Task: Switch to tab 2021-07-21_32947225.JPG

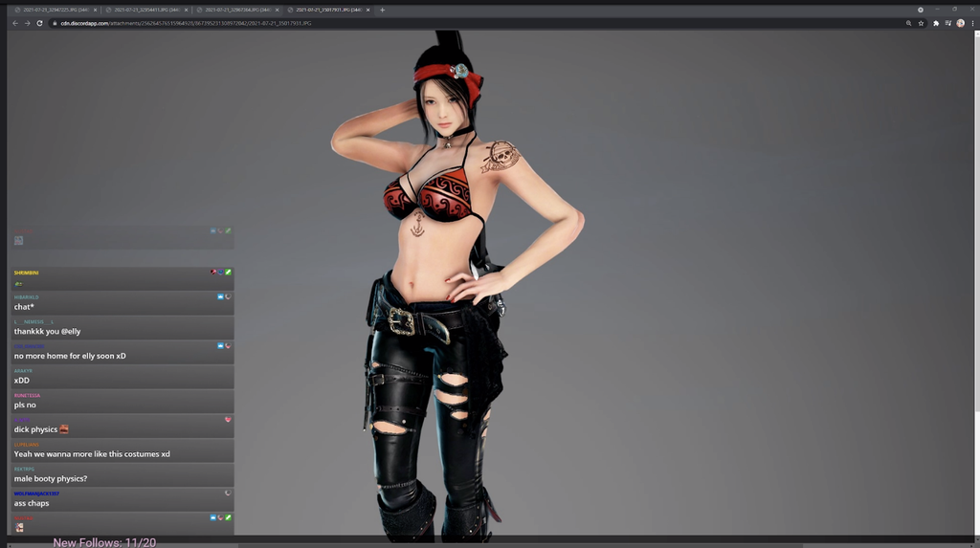Action: pyautogui.click(x=55, y=10)
